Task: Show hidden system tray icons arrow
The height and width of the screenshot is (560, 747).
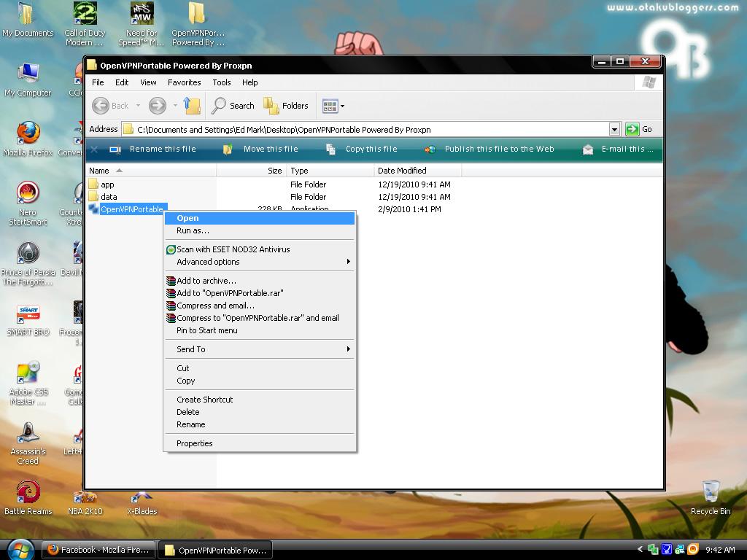Action: tap(640, 550)
